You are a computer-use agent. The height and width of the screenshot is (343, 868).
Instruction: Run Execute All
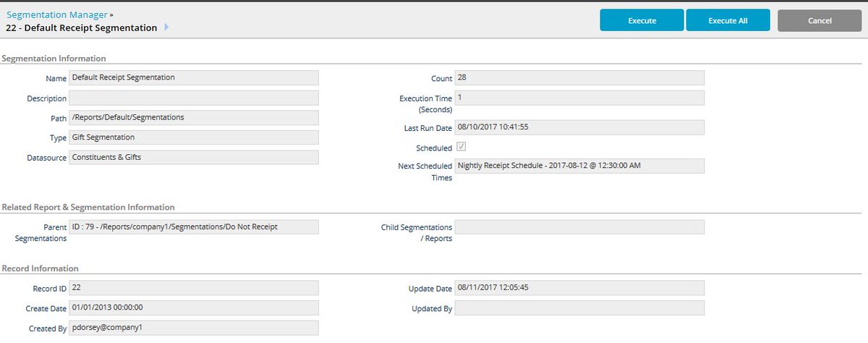pyautogui.click(x=728, y=20)
